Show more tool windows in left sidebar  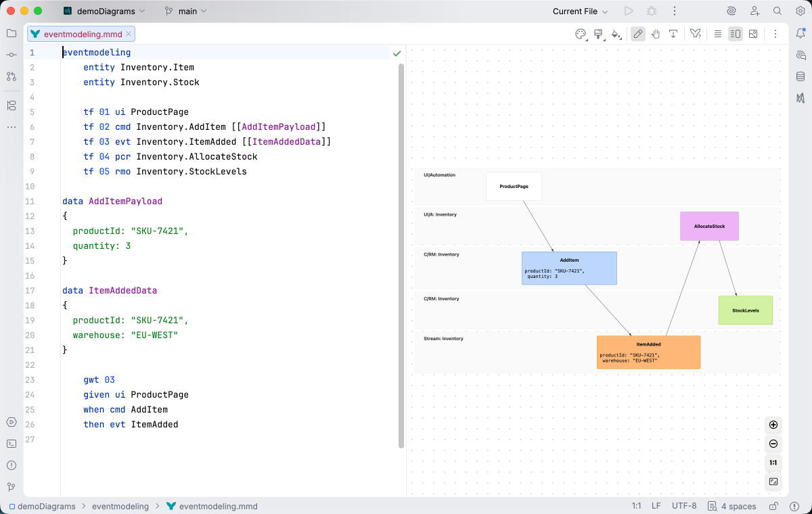(x=12, y=127)
